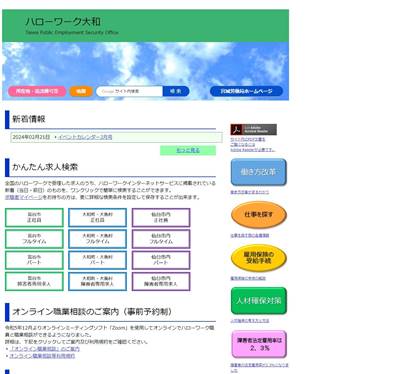This screenshot has height=374, width=400.
Task: Select 仙台市内 正社員 box
Action: coord(161,218)
